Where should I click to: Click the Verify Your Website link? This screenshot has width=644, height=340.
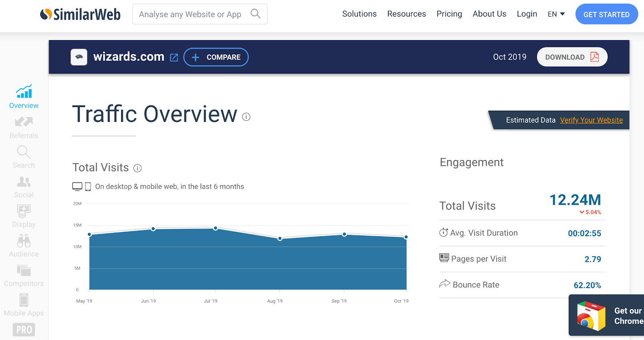coord(591,120)
